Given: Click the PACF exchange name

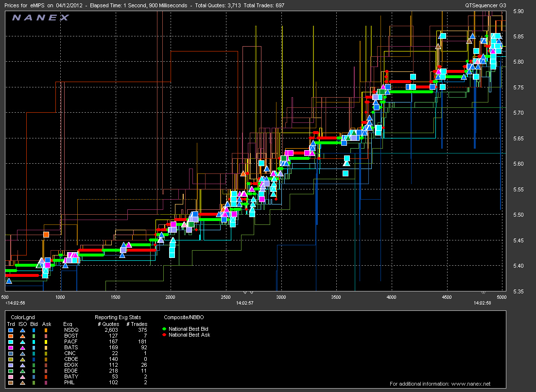Looking at the screenshot, I should pyautogui.click(x=71, y=341).
